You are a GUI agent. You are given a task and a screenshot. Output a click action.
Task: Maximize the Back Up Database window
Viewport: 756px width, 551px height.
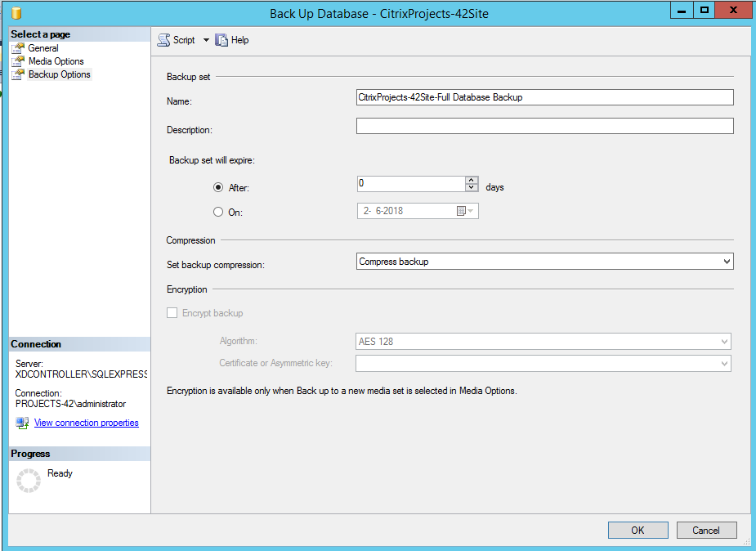705,10
